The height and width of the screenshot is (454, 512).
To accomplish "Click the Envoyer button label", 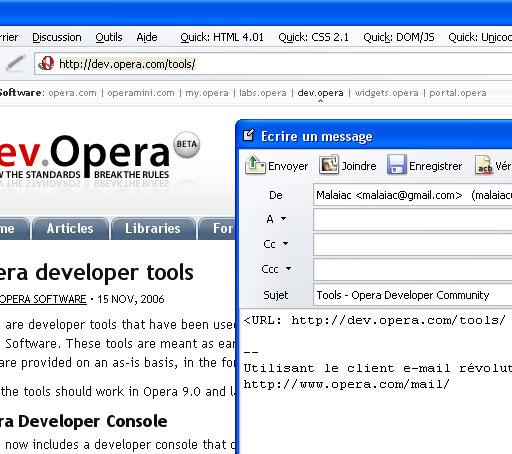I will click(x=288, y=166).
